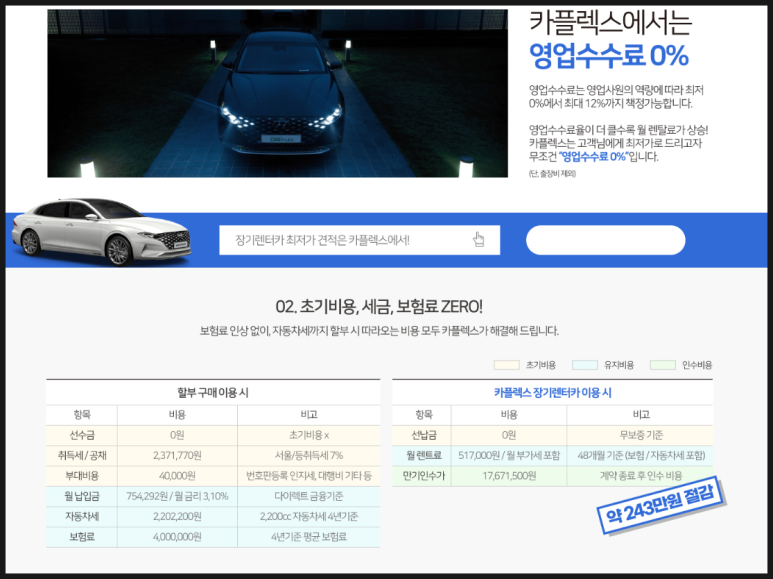Click the '48개월 기준 (보험 / 자동차세 포함)' cell

point(641,455)
